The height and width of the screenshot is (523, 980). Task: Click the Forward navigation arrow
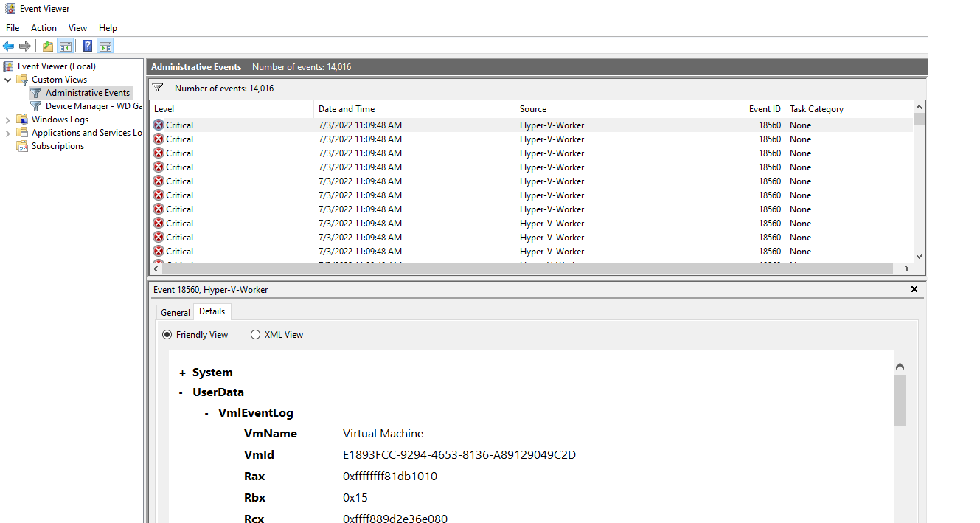[x=24, y=46]
